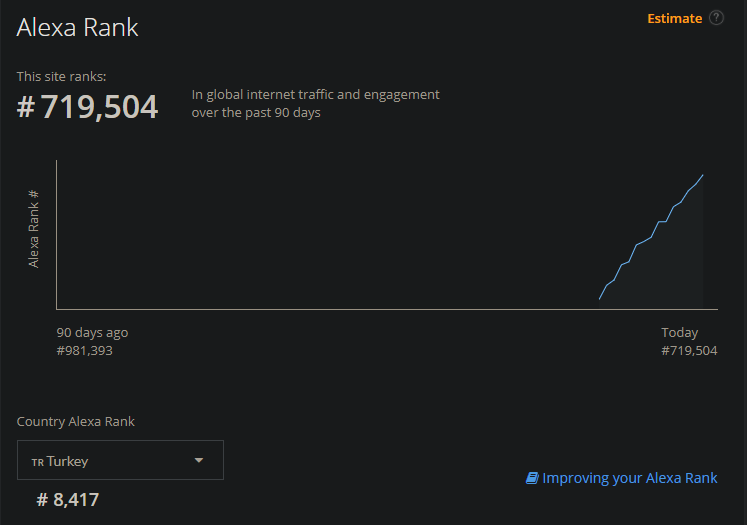Viewport: 747px width, 525px height.
Task: Open the Improving your Alexa Rank link
Action: [x=629, y=478]
